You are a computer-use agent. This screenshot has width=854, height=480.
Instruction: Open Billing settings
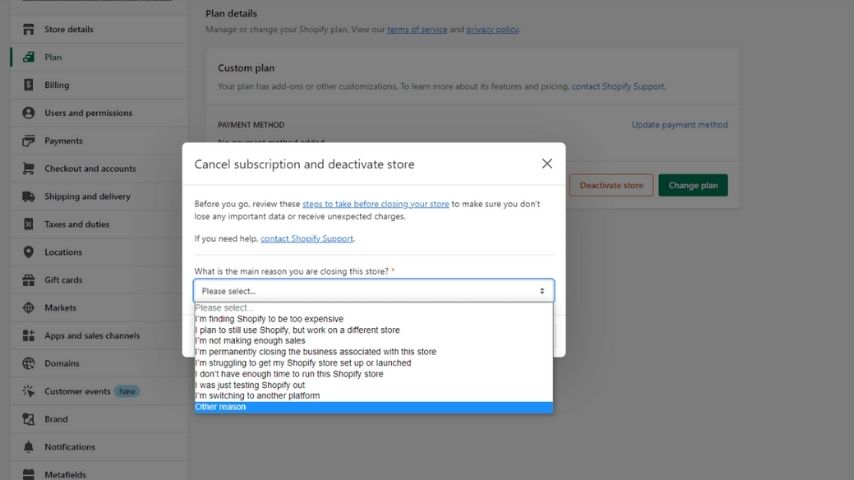100,84
